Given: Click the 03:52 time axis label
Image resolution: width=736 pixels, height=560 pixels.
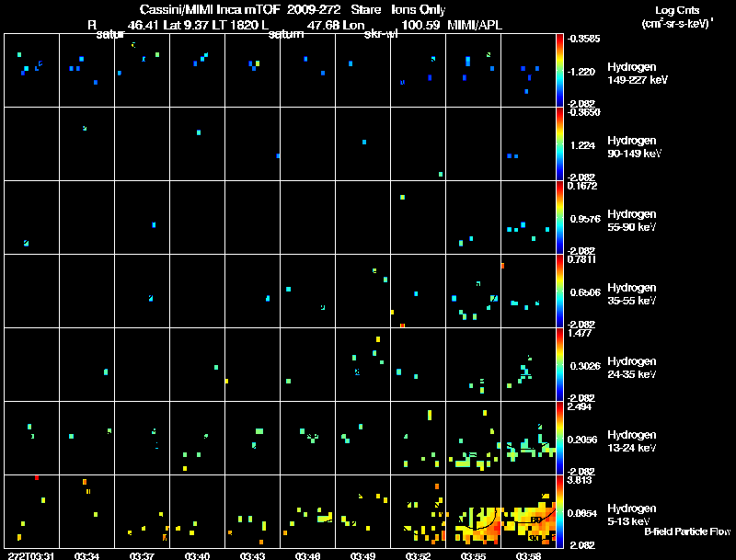Looking at the screenshot, I should coord(419,556).
